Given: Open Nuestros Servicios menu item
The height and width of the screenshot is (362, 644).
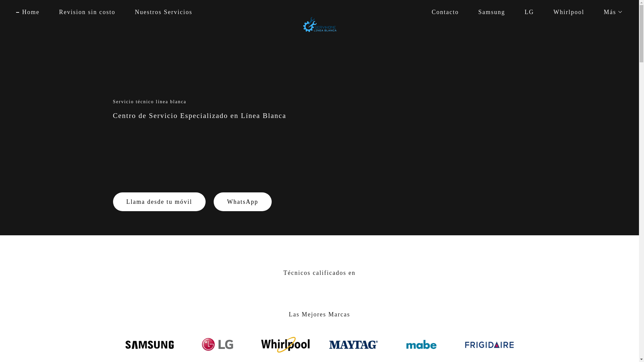Looking at the screenshot, I should (163, 12).
